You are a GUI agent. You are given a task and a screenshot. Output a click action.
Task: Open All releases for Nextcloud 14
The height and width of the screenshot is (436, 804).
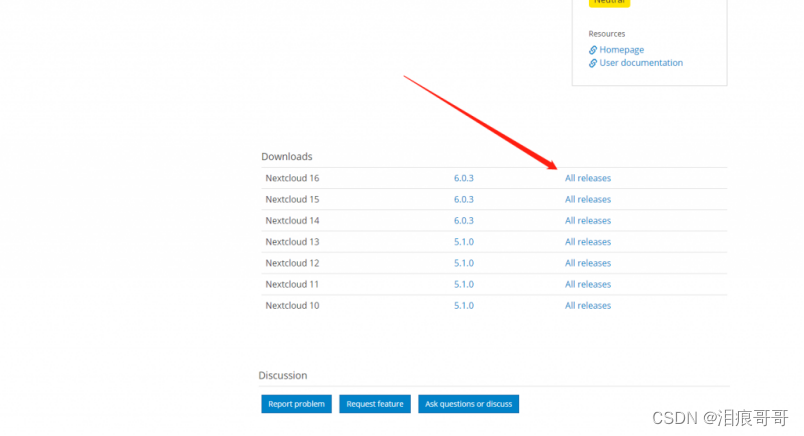coord(588,221)
